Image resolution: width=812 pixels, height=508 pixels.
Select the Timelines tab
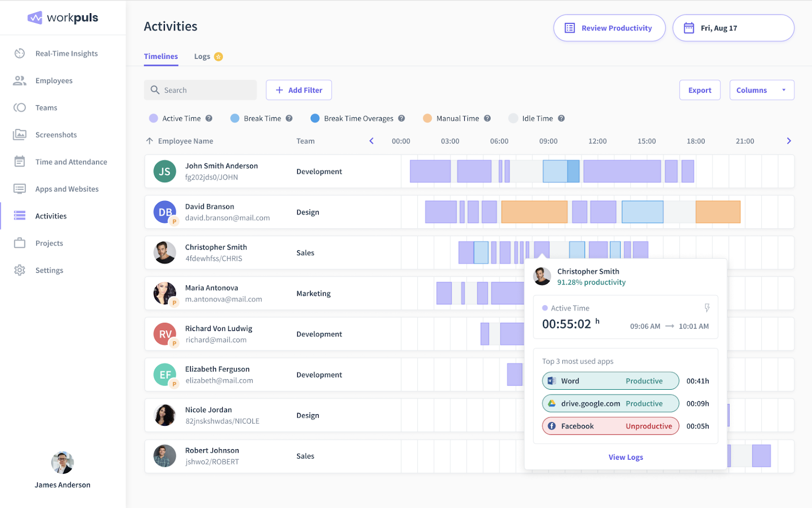pos(160,56)
